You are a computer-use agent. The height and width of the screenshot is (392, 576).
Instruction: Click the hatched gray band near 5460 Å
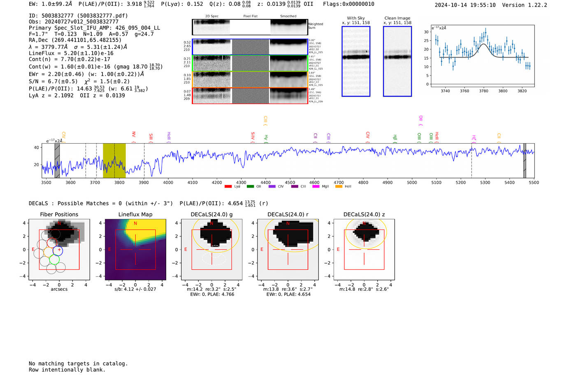pyautogui.click(x=525, y=160)
